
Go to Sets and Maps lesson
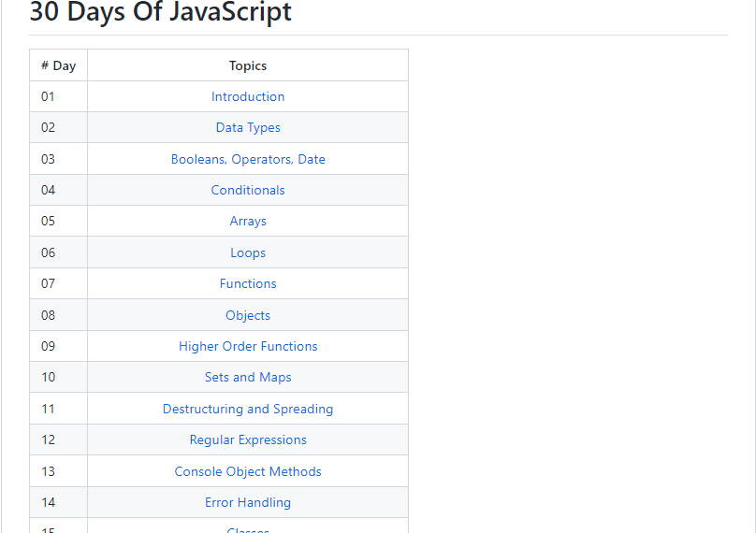(248, 377)
